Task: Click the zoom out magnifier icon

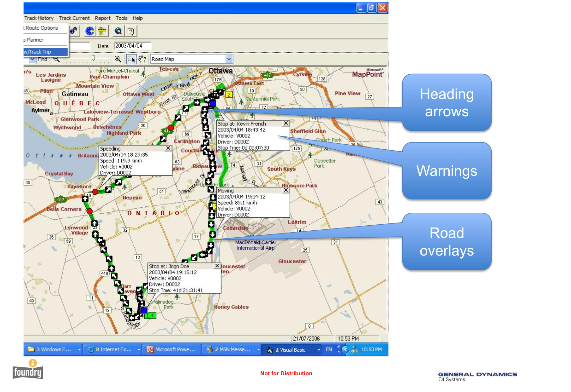Action: tap(56, 59)
